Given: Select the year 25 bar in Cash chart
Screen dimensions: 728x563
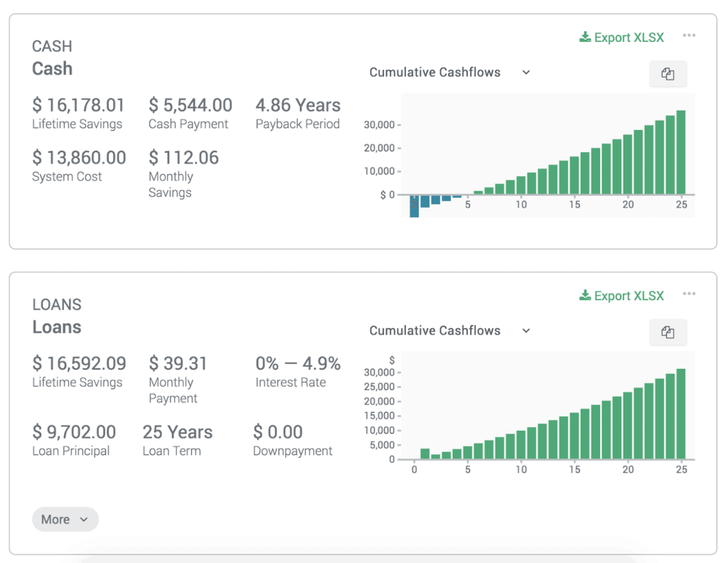Looking at the screenshot, I should [681, 153].
